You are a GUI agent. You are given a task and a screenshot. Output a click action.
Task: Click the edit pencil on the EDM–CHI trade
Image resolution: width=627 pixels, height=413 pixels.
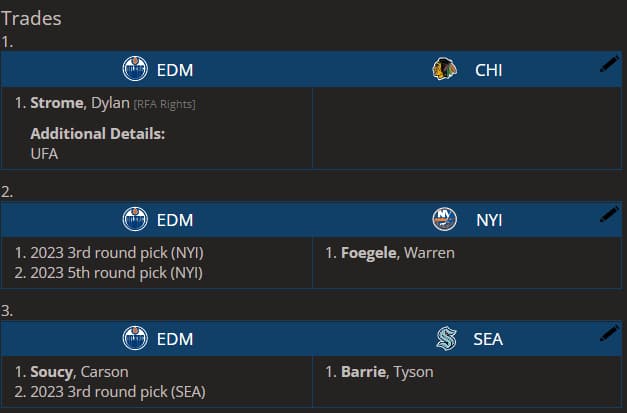[x=609, y=64]
